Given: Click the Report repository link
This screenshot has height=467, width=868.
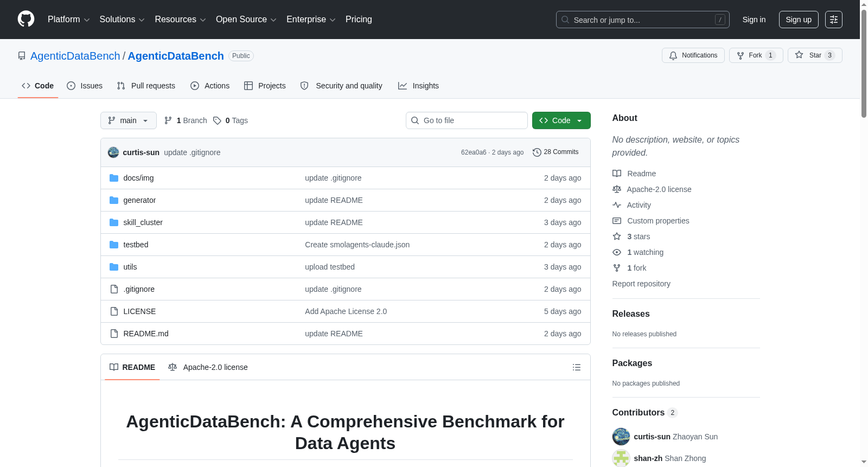Looking at the screenshot, I should [641, 284].
